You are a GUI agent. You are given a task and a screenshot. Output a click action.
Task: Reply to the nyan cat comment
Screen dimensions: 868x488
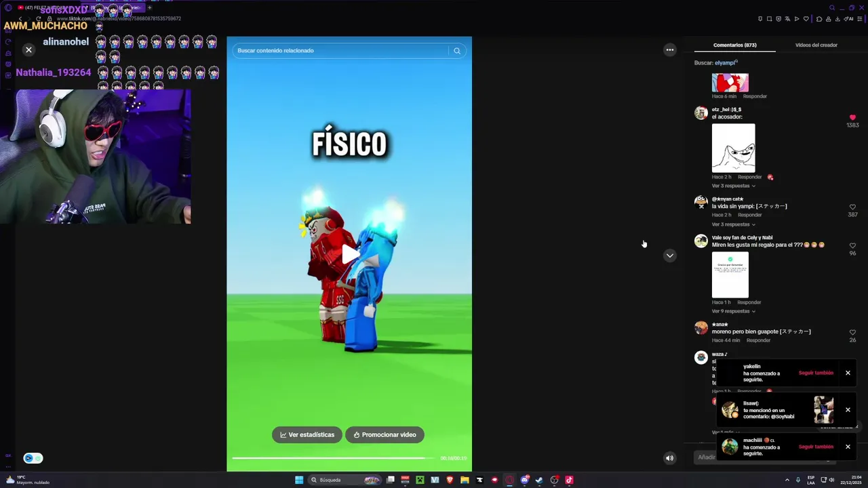[750, 215]
